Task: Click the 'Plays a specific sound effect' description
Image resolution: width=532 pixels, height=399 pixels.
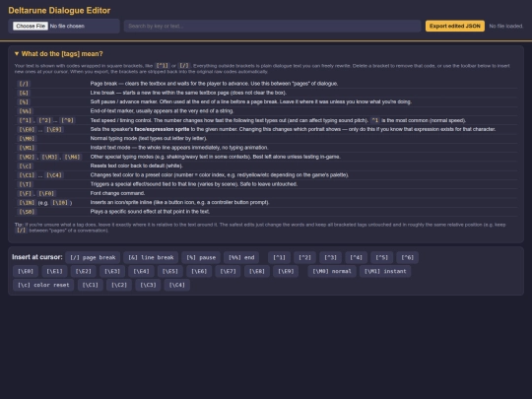Action: pyautogui.click(x=150, y=212)
